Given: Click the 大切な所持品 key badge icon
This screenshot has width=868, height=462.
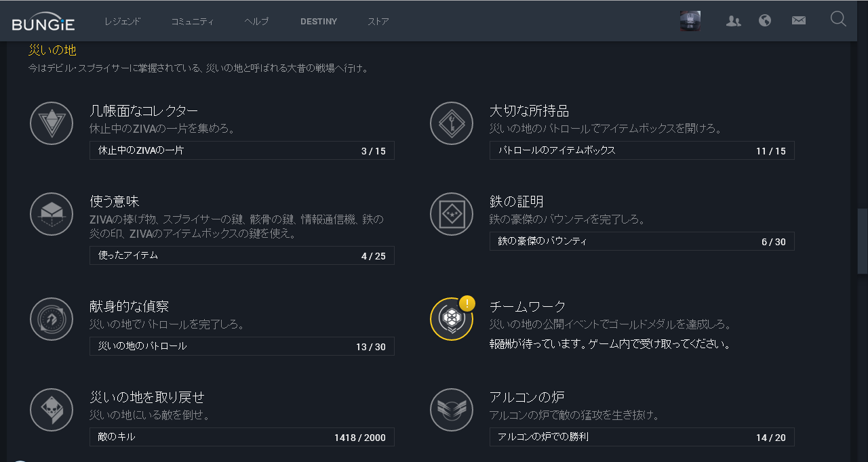Looking at the screenshot, I should click(452, 123).
